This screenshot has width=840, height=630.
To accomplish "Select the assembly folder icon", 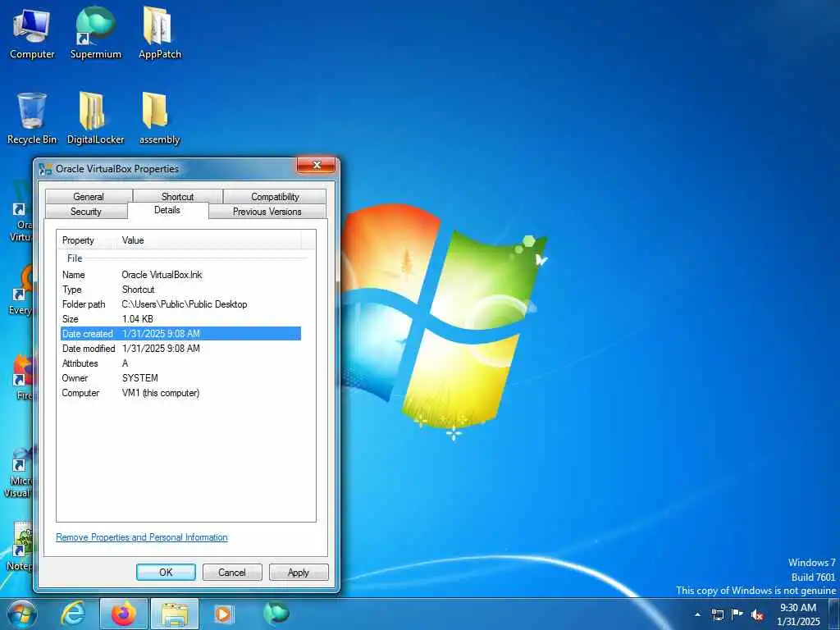I will pyautogui.click(x=159, y=118).
